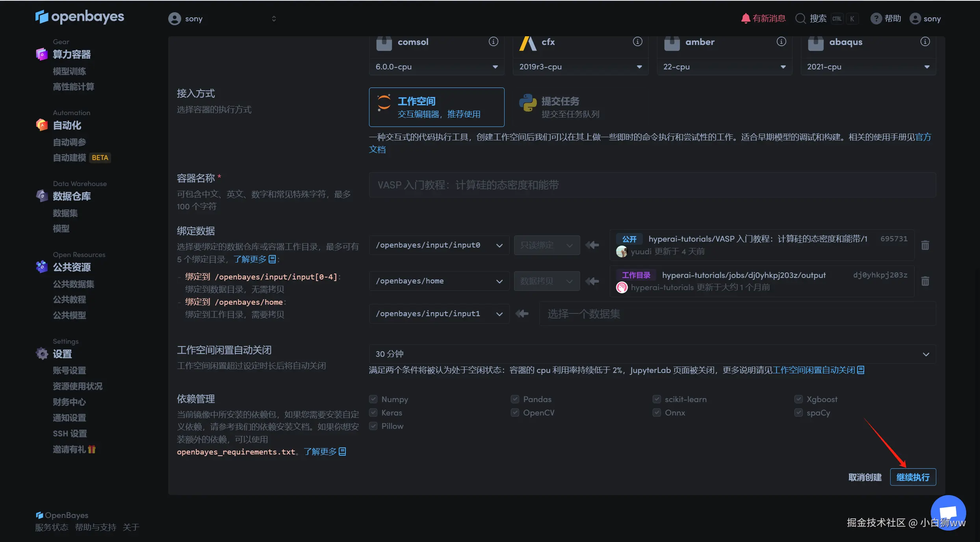
Task: Click the search magnifier icon
Action: [800, 19]
